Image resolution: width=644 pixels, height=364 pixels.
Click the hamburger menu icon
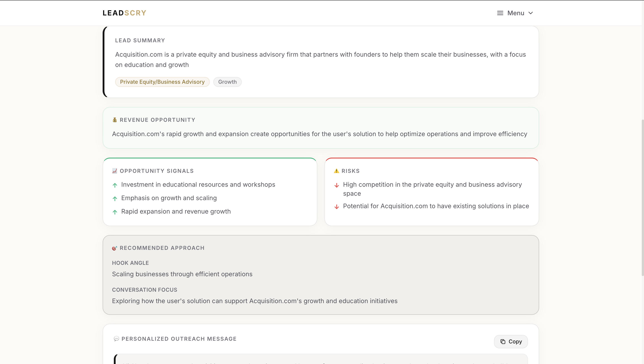coord(500,13)
